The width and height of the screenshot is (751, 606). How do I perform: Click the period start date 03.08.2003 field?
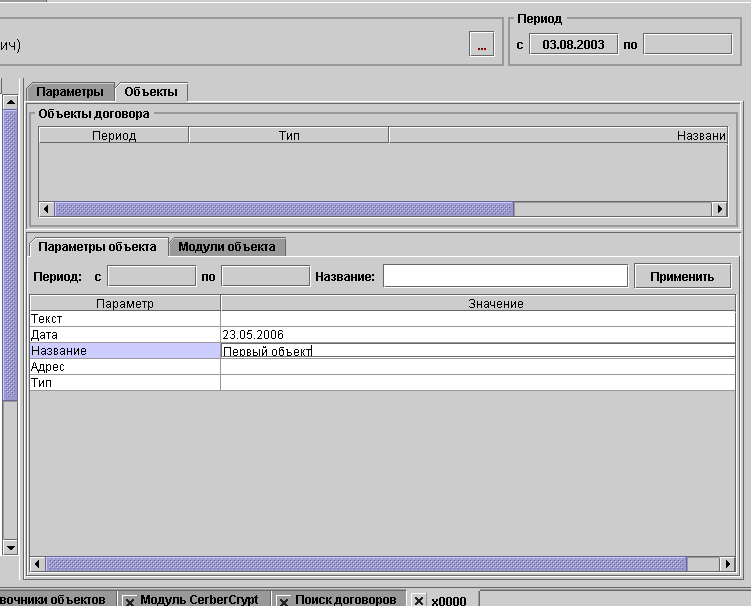[x=573, y=45]
